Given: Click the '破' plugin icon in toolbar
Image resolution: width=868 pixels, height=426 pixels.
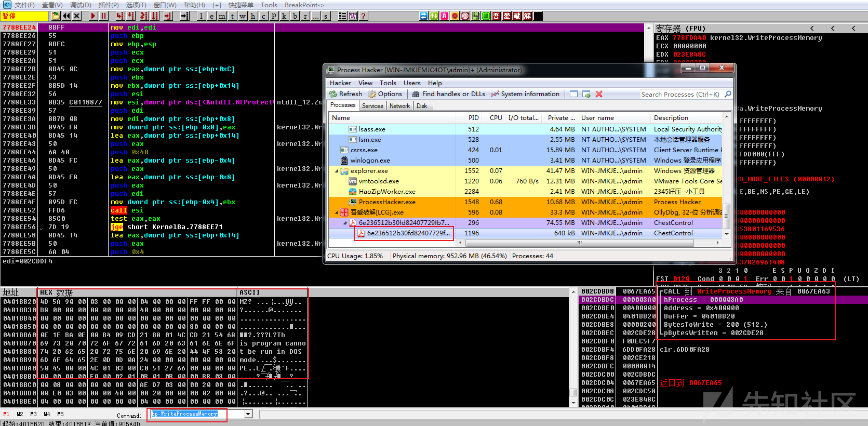Looking at the screenshot, I should tap(517, 16).
